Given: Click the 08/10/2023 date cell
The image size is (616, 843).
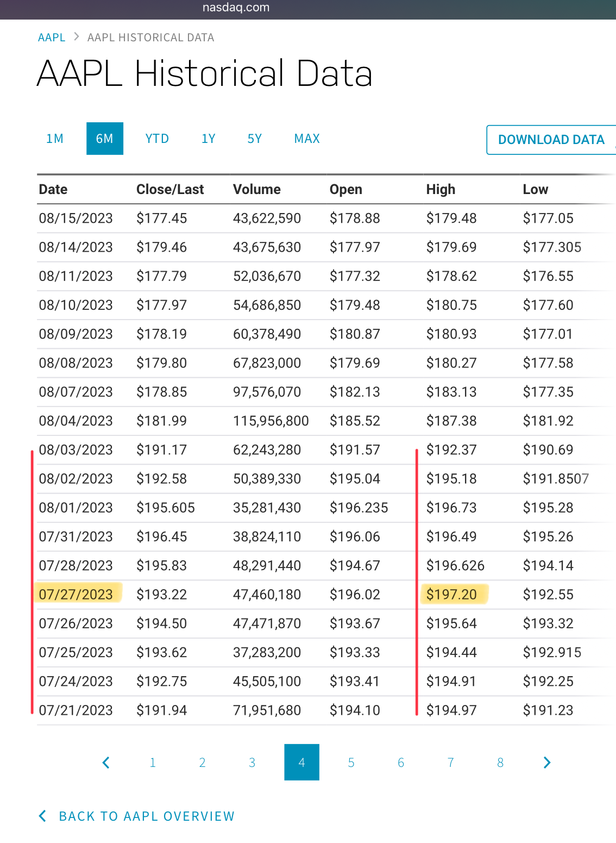Looking at the screenshot, I should pyautogui.click(x=76, y=305).
